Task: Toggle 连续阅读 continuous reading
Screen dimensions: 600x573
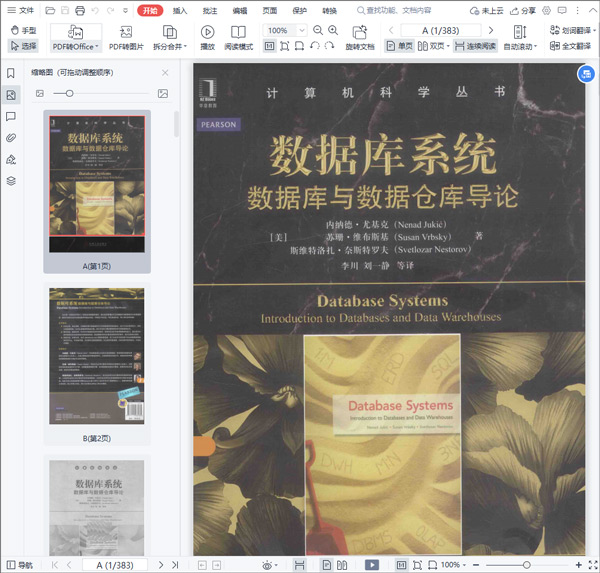Action: pyautogui.click(x=476, y=46)
